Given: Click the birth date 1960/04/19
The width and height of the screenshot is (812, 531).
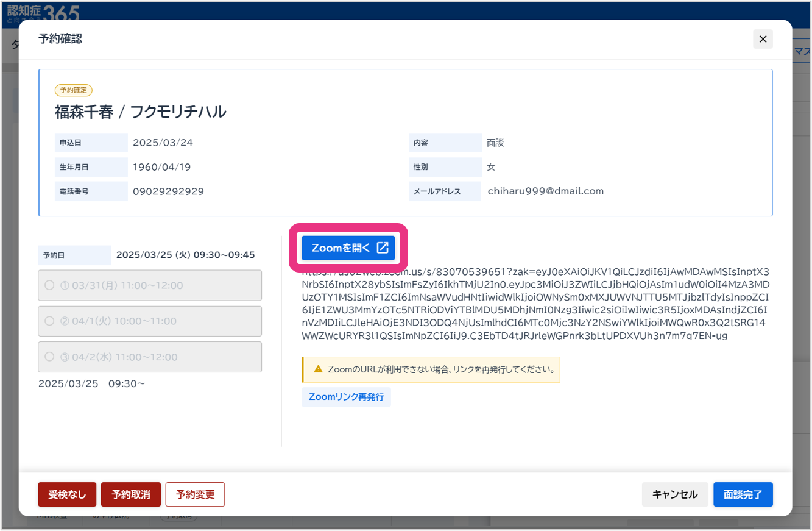Looking at the screenshot, I should pyautogui.click(x=161, y=167).
